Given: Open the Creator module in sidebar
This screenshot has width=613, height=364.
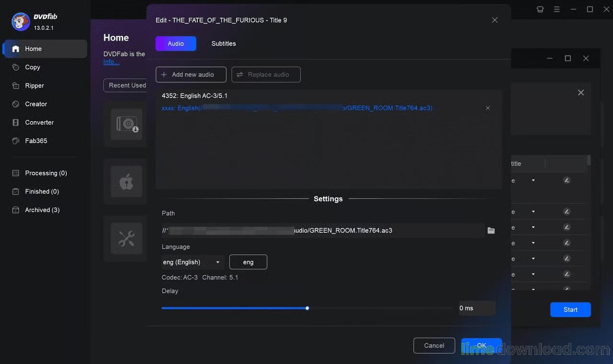Looking at the screenshot, I should (x=36, y=104).
